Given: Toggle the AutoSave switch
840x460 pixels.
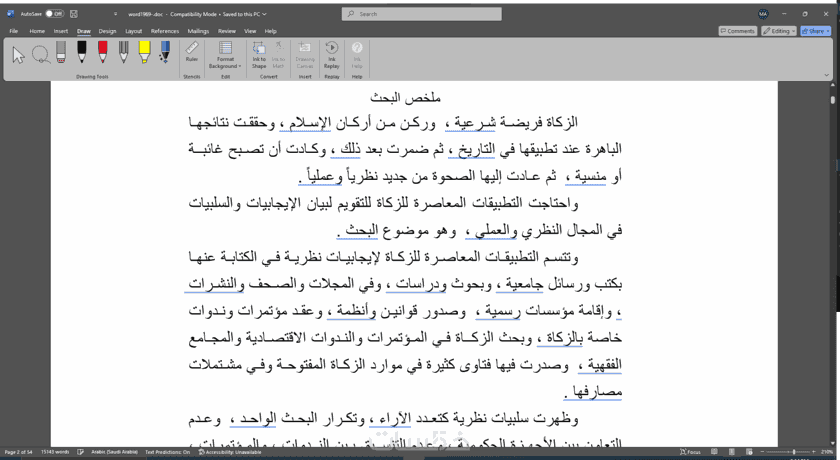Looking at the screenshot, I should (54, 14).
